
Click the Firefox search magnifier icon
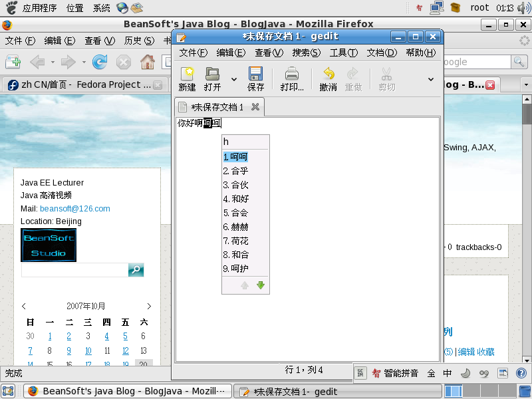tap(519, 62)
